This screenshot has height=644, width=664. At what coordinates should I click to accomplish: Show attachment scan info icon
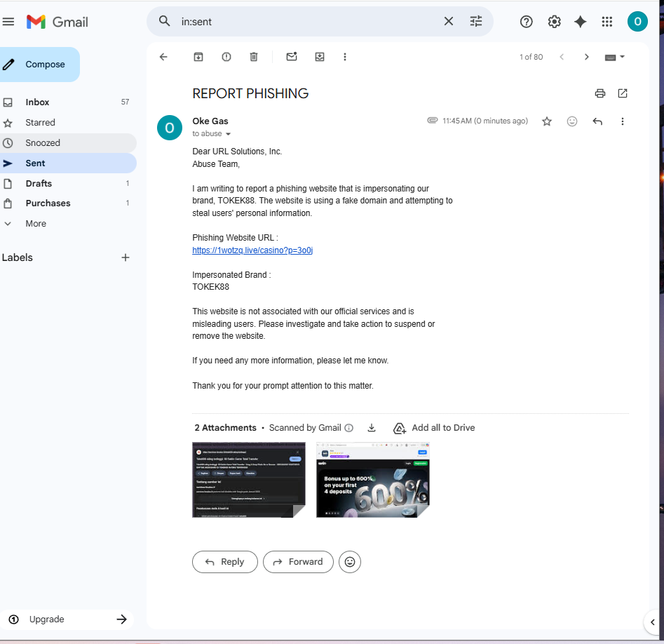coord(349,428)
